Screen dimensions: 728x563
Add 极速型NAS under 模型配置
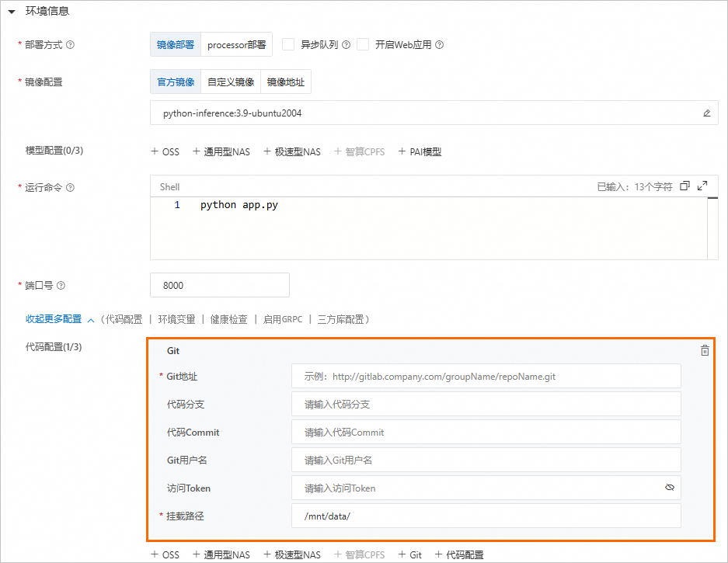pyautogui.click(x=292, y=151)
